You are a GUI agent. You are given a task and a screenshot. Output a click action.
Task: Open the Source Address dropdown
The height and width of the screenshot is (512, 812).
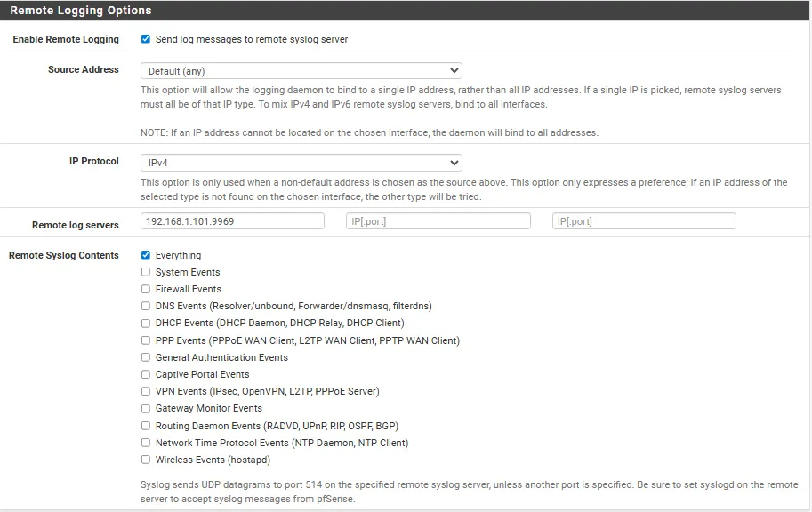[x=301, y=70]
